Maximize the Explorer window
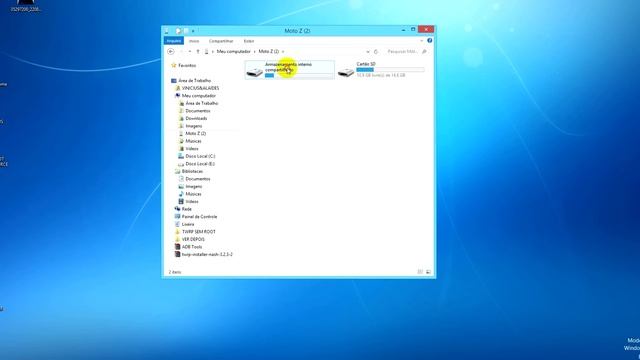Viewport: 640px width, 360px height. point(413,30)
